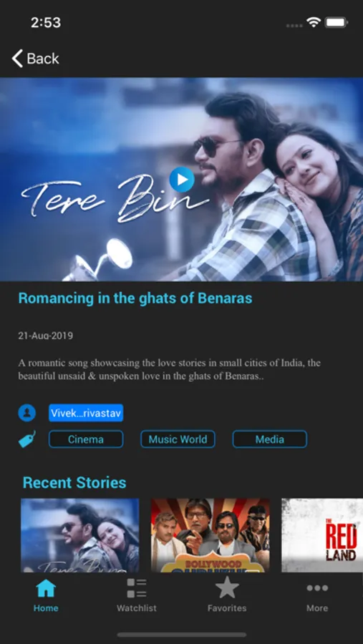Click the author profile icon
The width and height of the screenshot is (363, 644).
[x=26, y=413]
